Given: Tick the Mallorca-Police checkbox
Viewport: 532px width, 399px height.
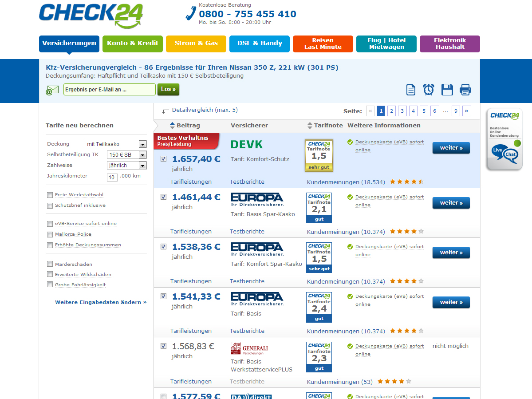Looking at the screenshot, I should point(50,234).
